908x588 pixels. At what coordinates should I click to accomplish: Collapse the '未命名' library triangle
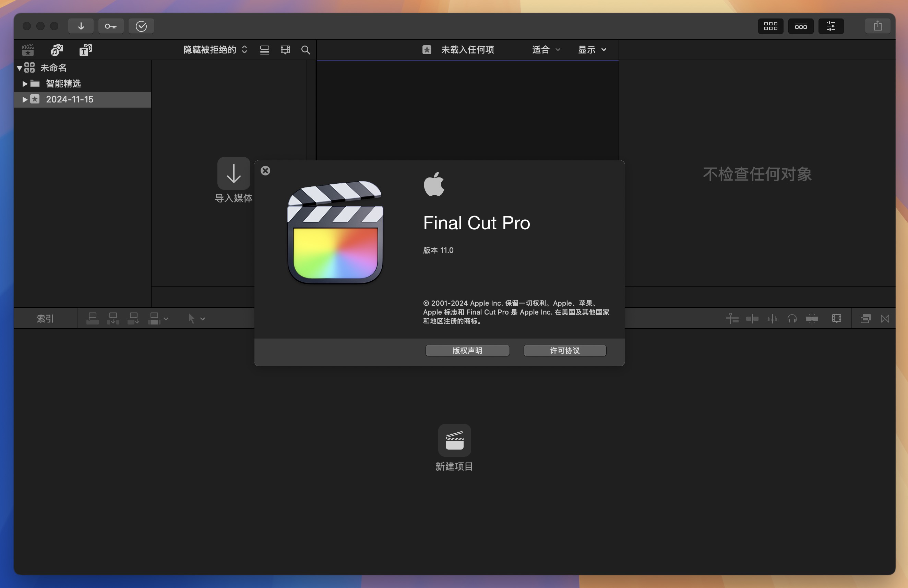click(x=20, y=68)
